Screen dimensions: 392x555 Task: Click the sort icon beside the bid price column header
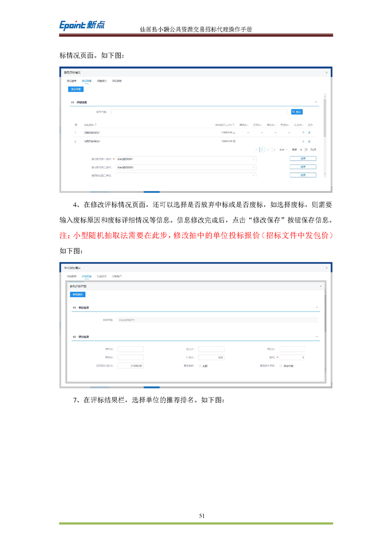click(x=233, y=125)
